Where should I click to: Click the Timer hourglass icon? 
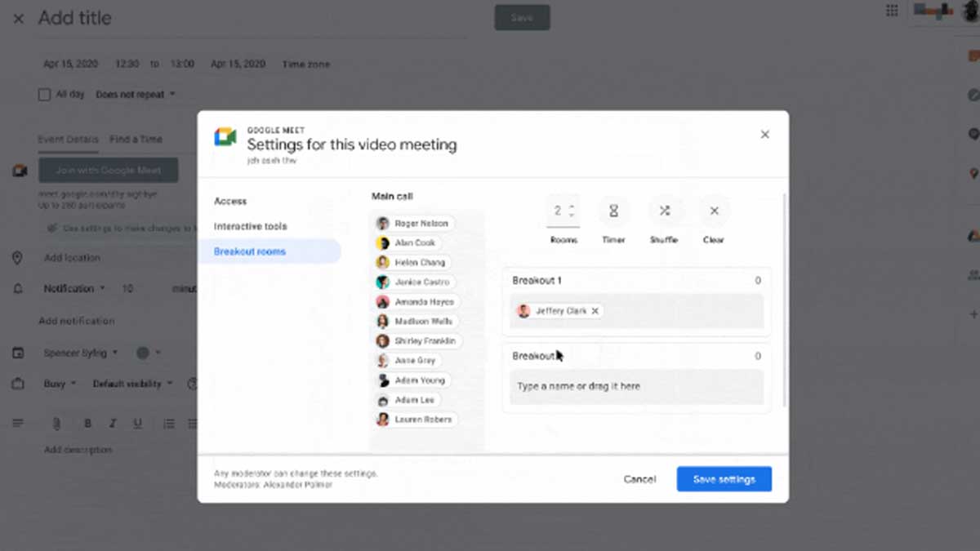coord(613,211)
